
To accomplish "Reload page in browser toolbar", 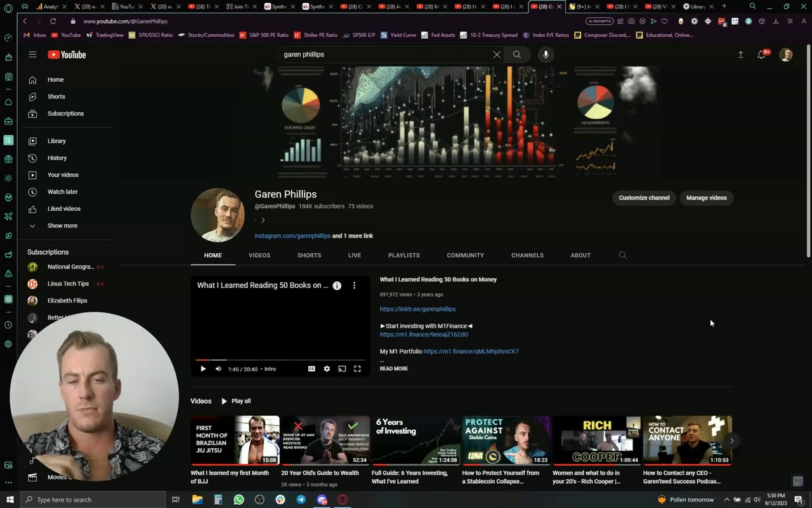I will (x=53, y=21).
